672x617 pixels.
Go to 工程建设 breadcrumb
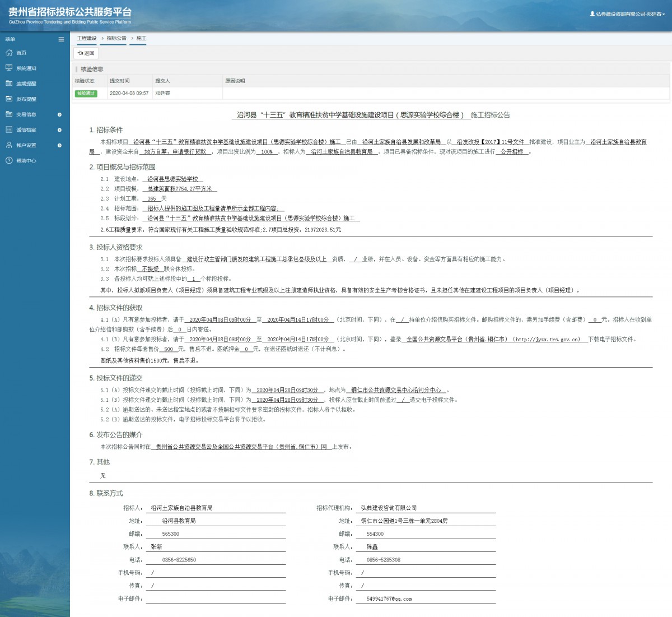point(87,38)
